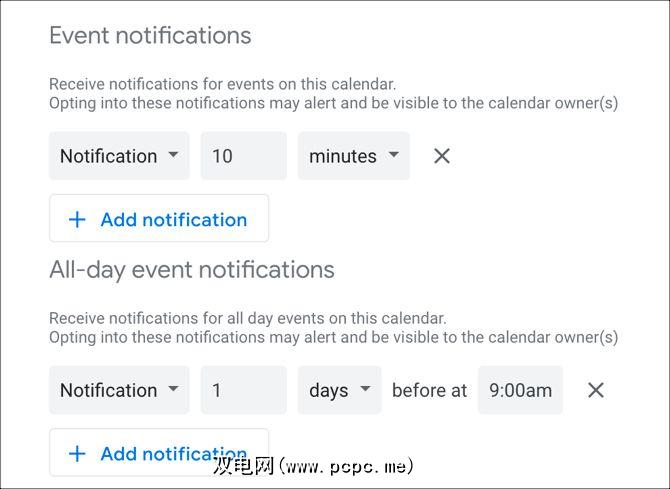Open Notification type dropdown for all-day reminder

point(119,390)
